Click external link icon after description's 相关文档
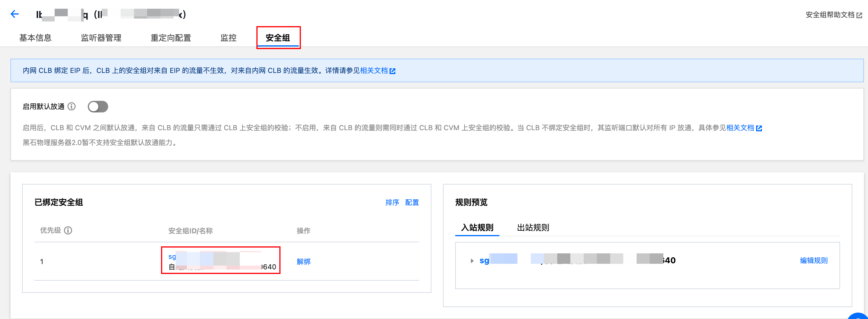868x319 pixels. pyautogui.click(x=759, y=128)
